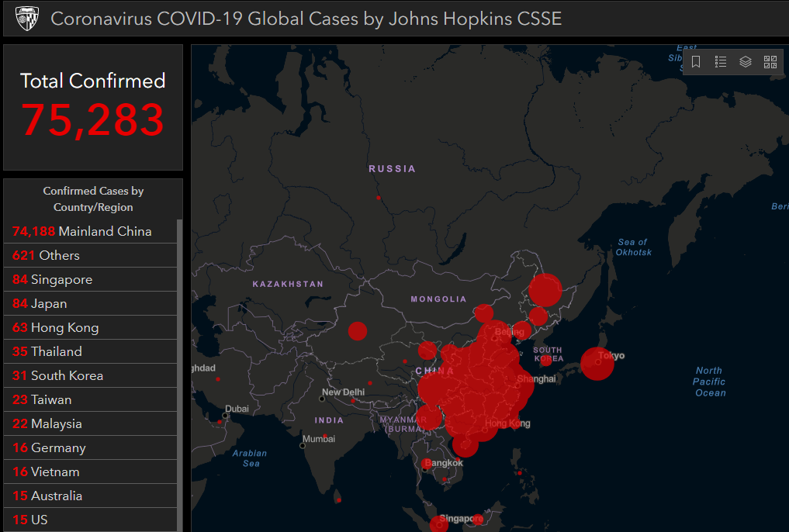789x532 pixels.
Task: Click the Mumbai city label
Action: tap(319, 439)
